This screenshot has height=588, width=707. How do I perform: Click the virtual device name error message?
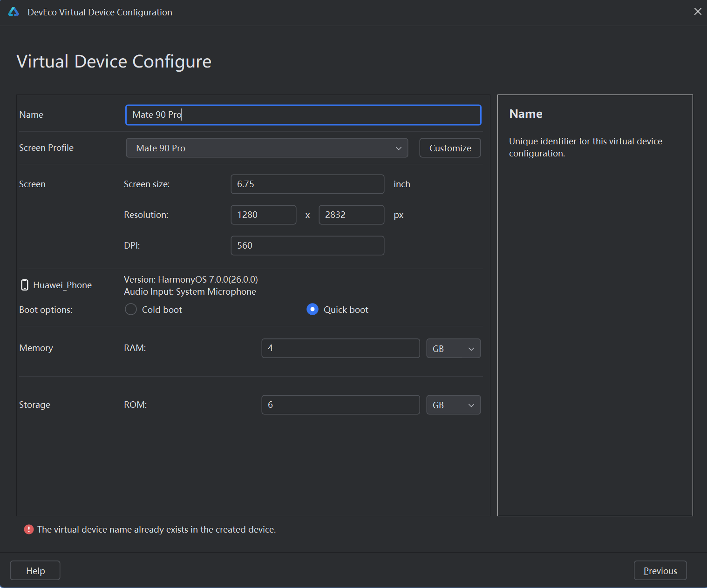coord(156,530)
